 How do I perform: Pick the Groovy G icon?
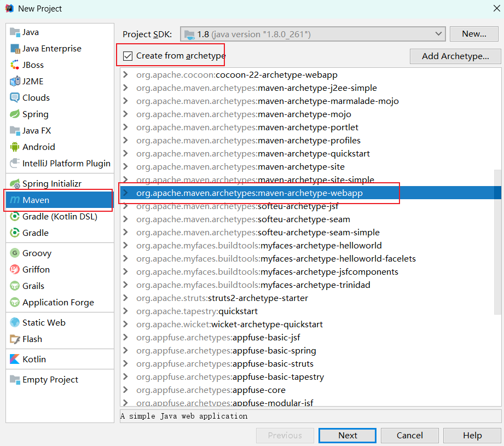coord(15,253)
